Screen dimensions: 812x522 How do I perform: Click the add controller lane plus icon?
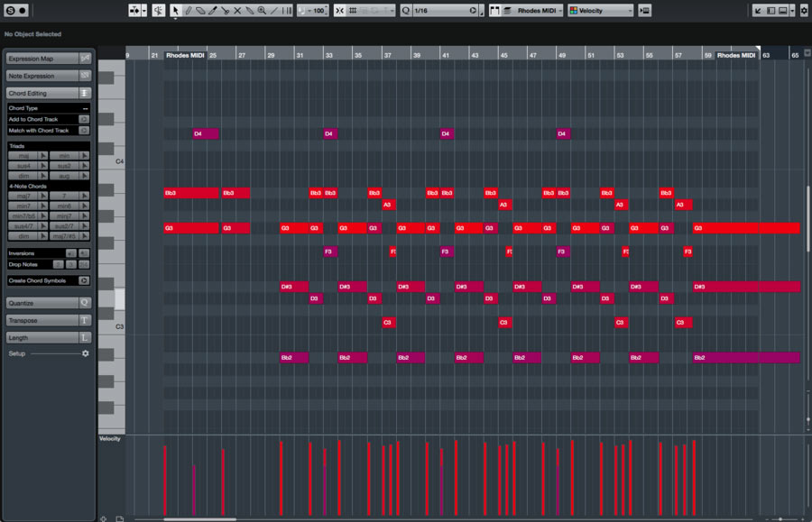click(x=104, y=518)
